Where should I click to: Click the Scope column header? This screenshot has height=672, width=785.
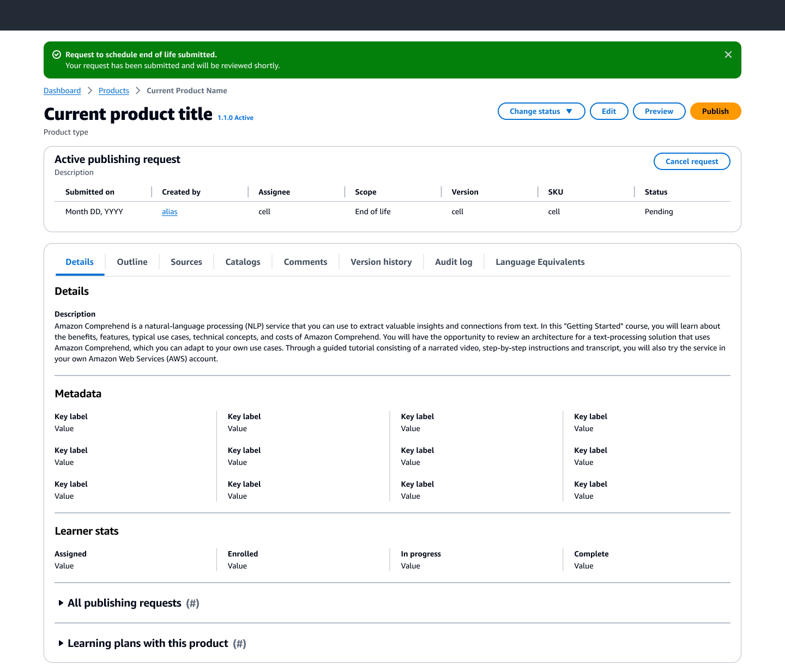(366, 192)
